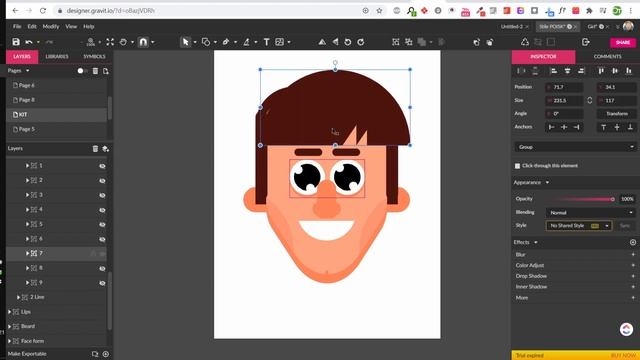Toggle the pages view switch

click(82, 71)
